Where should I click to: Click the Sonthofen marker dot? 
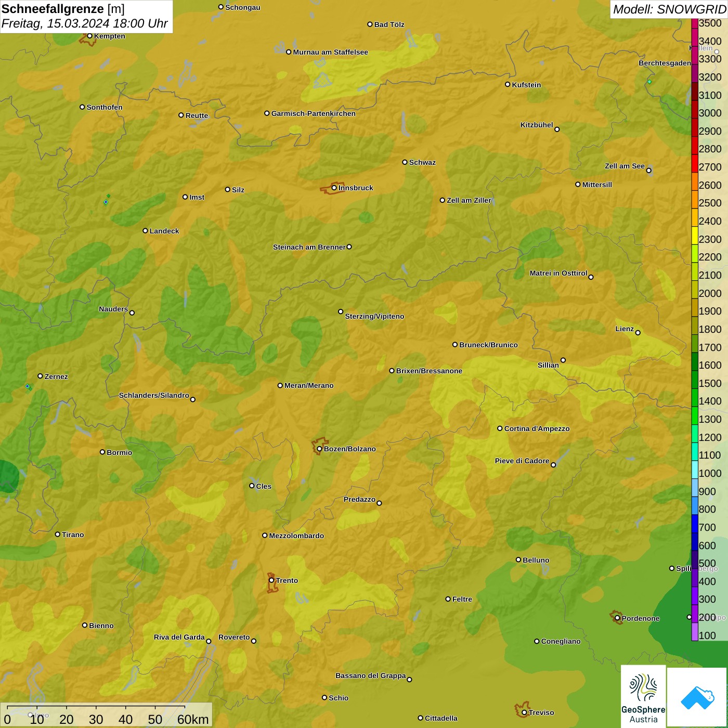coord(82,107)
